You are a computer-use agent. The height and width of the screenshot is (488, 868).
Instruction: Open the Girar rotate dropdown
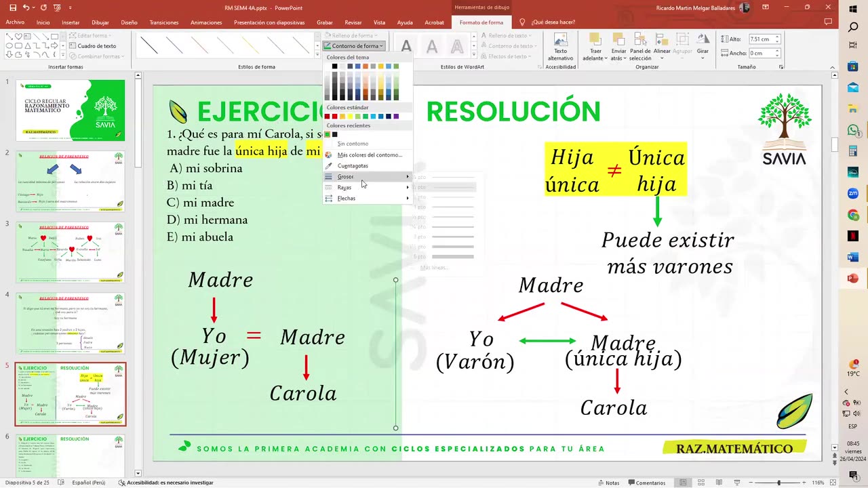(703, 47)
